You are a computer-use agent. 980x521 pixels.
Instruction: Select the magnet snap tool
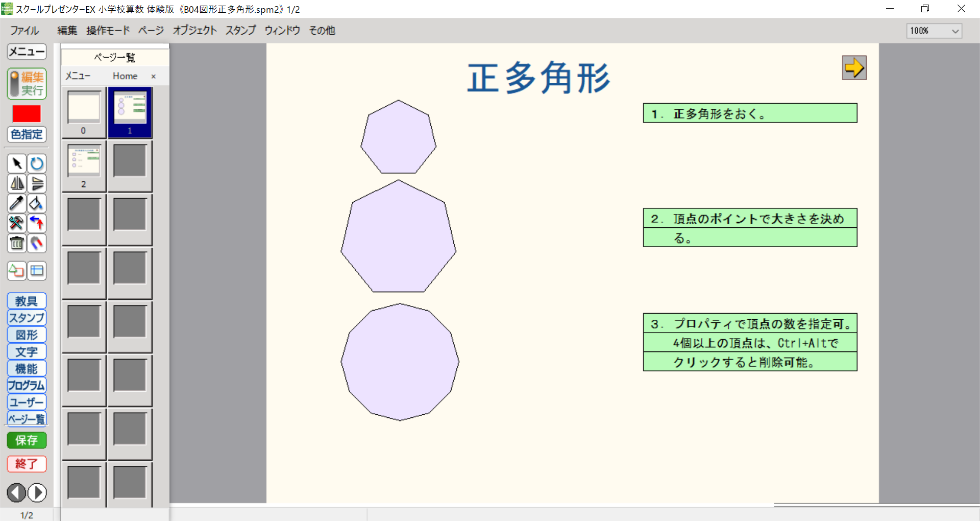[x=37, y=243]
